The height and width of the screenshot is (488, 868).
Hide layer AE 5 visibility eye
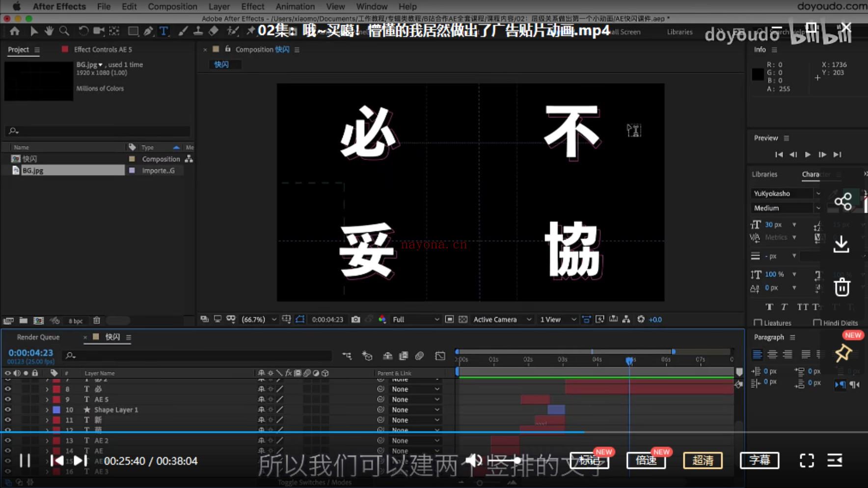pyautogui.click(x=7, y=399)
